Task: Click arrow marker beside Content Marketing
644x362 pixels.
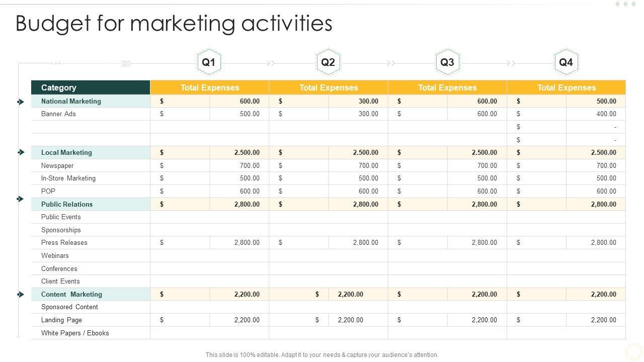Action: 21,294
